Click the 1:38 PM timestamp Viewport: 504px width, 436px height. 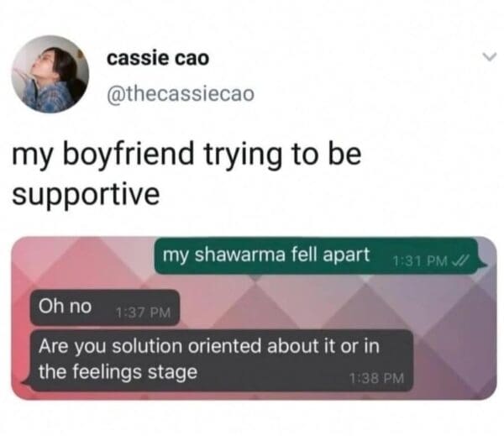tap(376, 378)
